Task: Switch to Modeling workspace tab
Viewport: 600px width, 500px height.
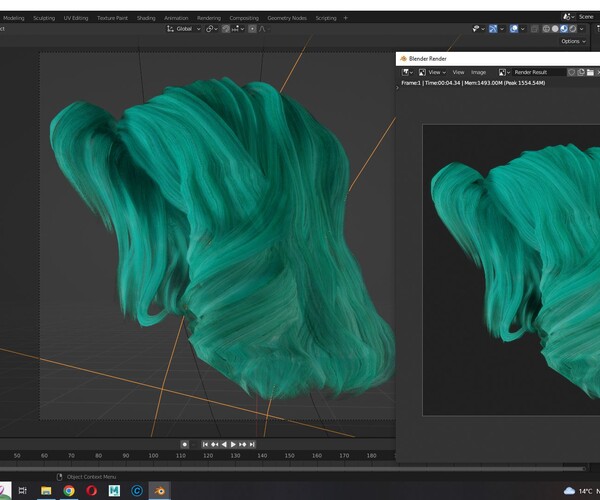Action: [13, 18]
